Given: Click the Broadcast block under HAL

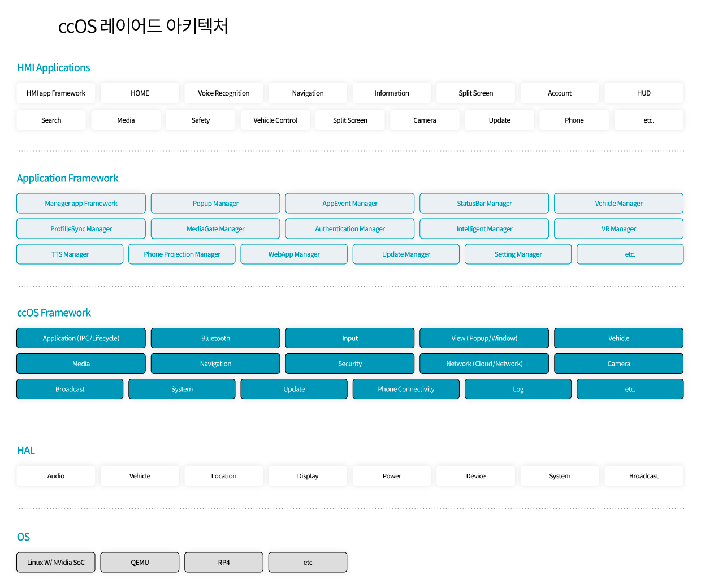Looking at the screenshot, I should pos(643,475).
